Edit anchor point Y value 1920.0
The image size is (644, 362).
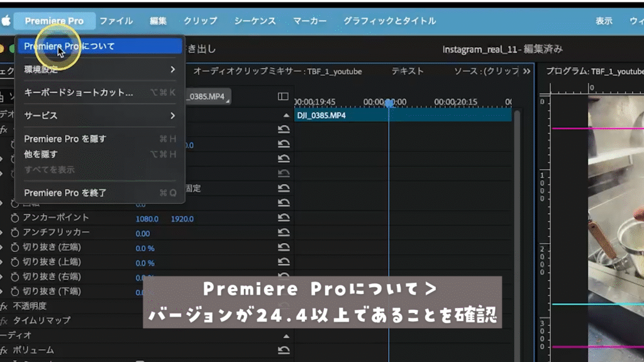[x=182, y=219]
